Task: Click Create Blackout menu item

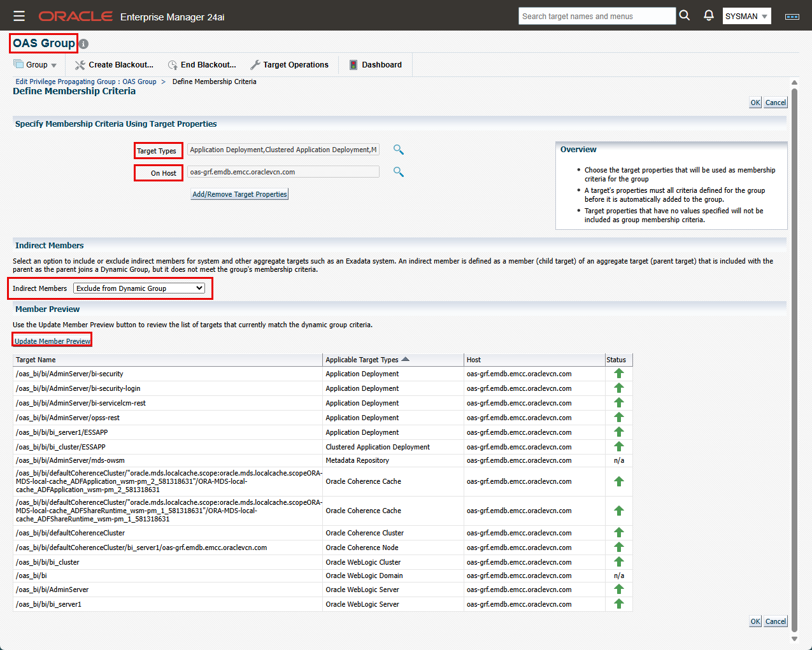Action: (115, 65)
